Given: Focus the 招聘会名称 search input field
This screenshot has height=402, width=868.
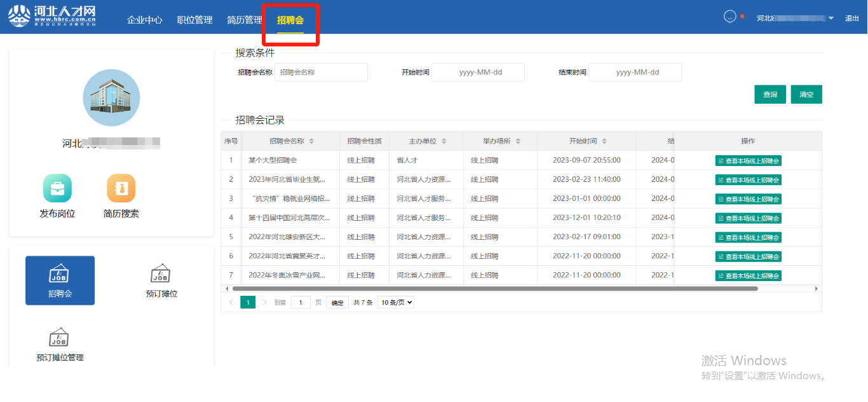Looking at the screenshot, I should [x=321, y=73].
